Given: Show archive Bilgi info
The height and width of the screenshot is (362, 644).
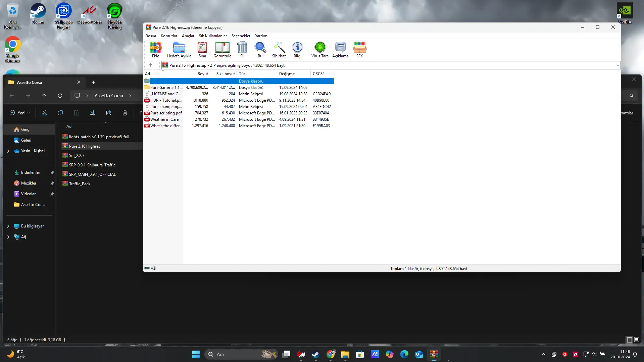Looking at the screenshot, I should 297,50.
